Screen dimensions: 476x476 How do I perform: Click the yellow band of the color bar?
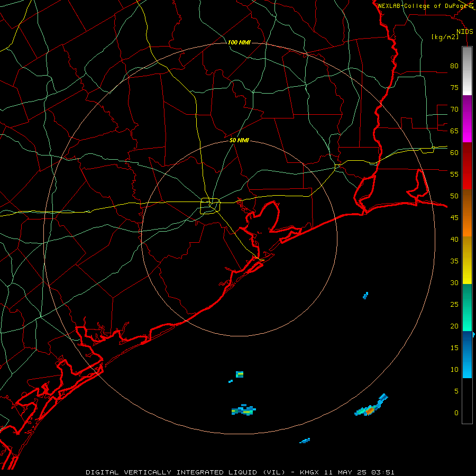(x=467, y=260)
